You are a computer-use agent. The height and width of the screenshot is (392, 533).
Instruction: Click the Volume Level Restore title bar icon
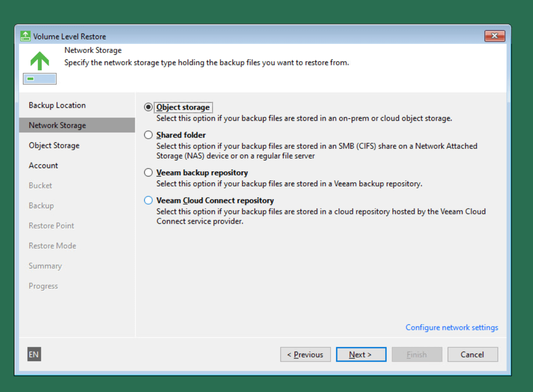(x=25, y=36)
